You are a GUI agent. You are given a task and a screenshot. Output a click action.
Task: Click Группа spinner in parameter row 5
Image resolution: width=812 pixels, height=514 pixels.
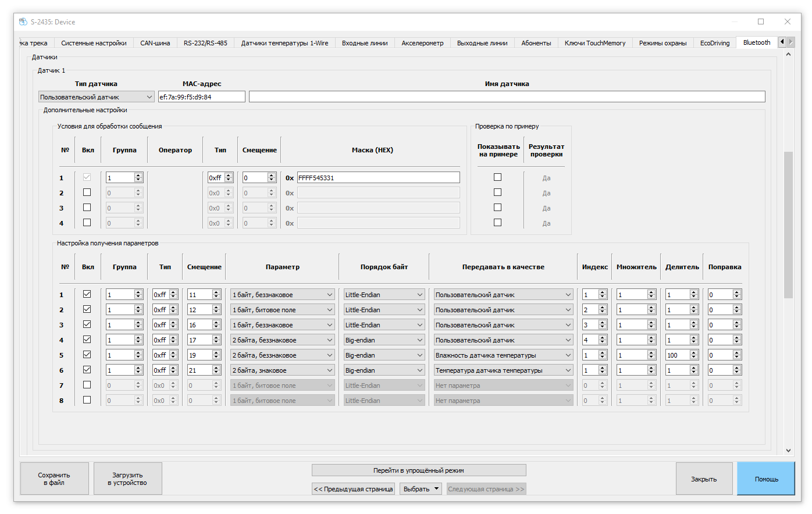coord(124,355)
